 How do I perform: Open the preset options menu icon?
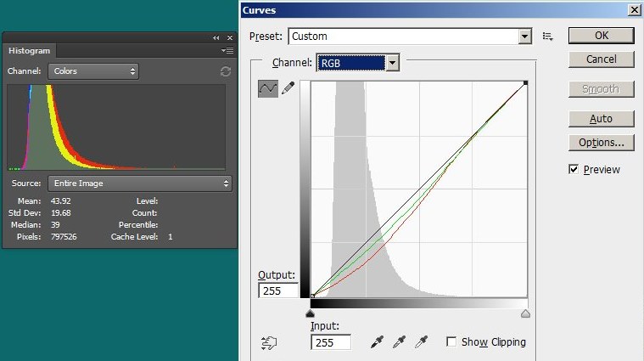548,37
